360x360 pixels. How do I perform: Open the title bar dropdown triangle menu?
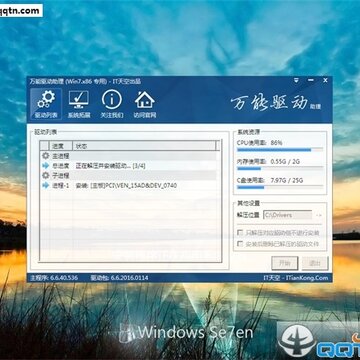(296, 81)
